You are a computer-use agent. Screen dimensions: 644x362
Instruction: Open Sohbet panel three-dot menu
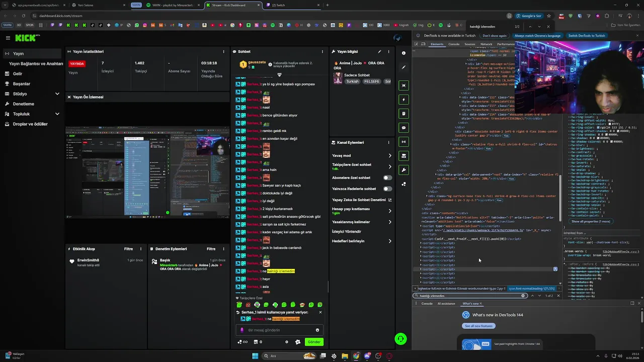(x=323, y=51)
